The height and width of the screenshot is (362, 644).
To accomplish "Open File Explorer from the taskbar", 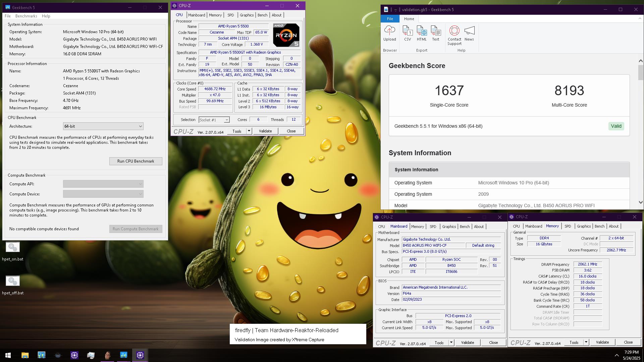I will click(x=25, y=355).
